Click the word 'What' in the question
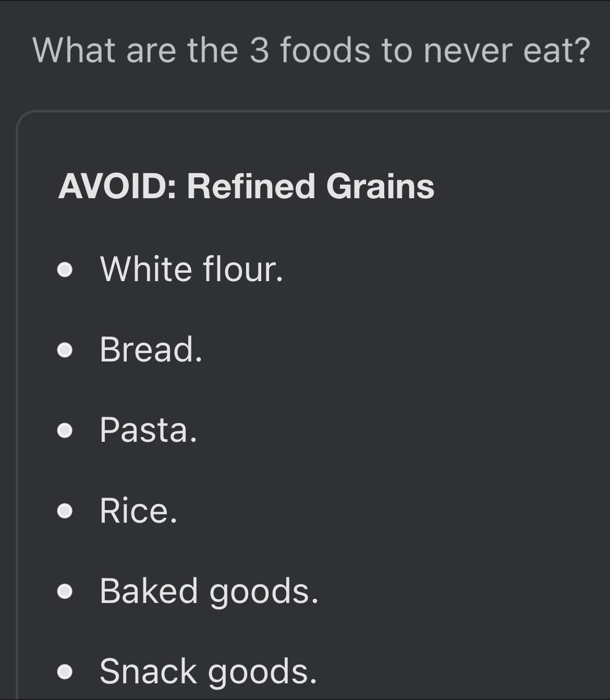The height and width of the screenshot is (700, 610). tap(74, 50)
